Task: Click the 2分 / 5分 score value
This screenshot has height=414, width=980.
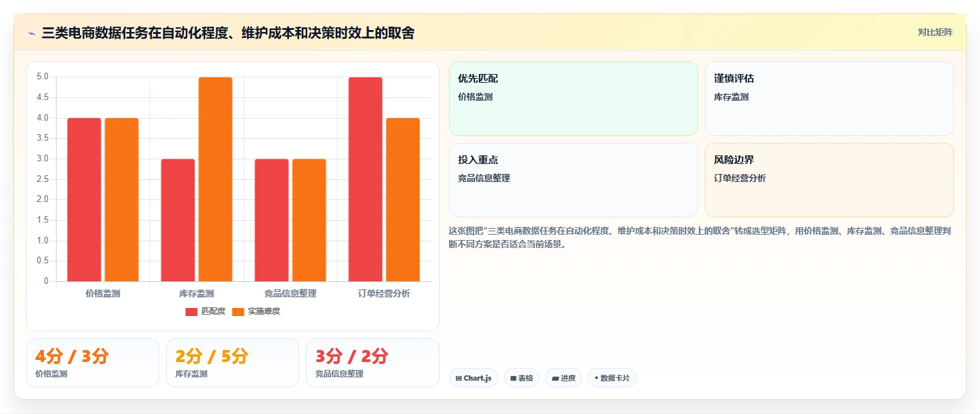Action: pyautogui.click(x=212, y=357)
